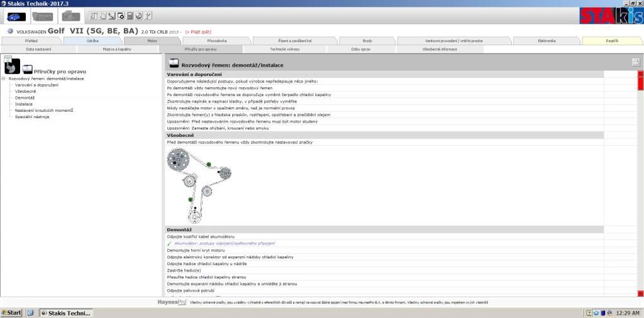Click the globe icon in the toolbar
This screenshot has width=644, height=318.
[138, 15]
